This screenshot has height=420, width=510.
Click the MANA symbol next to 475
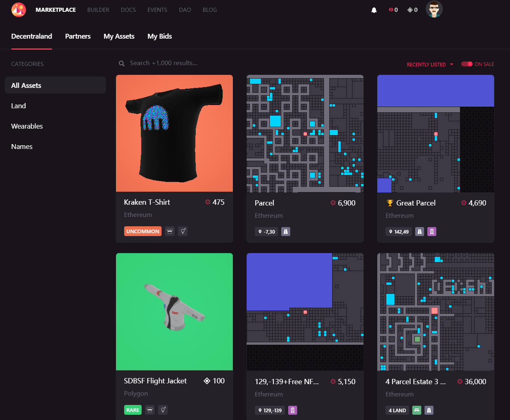pos(208,202)
